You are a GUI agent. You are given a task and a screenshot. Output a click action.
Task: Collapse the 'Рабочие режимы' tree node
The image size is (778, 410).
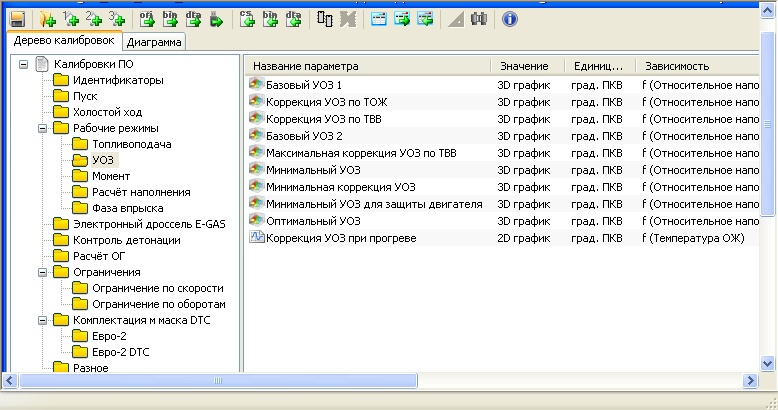[x=43, y=128]
